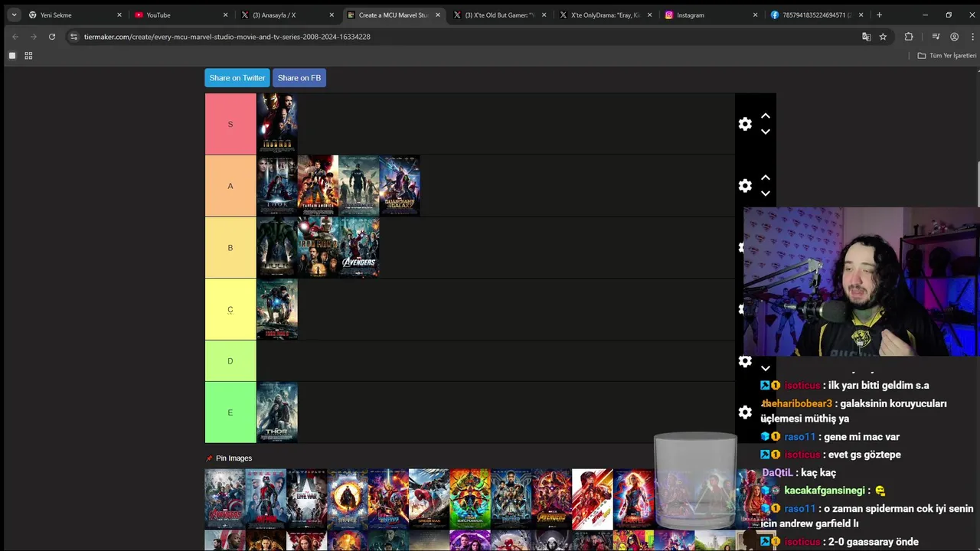Pick Captain Marvel poster from image pool
The width and height of the screenshot is (980, 551).
633,499
